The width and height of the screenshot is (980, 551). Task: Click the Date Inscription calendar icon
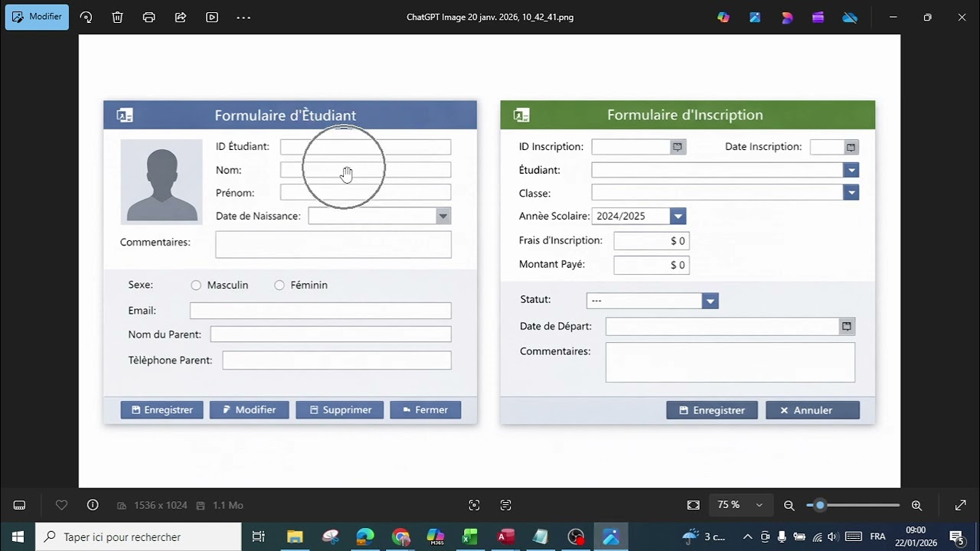(851, 147)
